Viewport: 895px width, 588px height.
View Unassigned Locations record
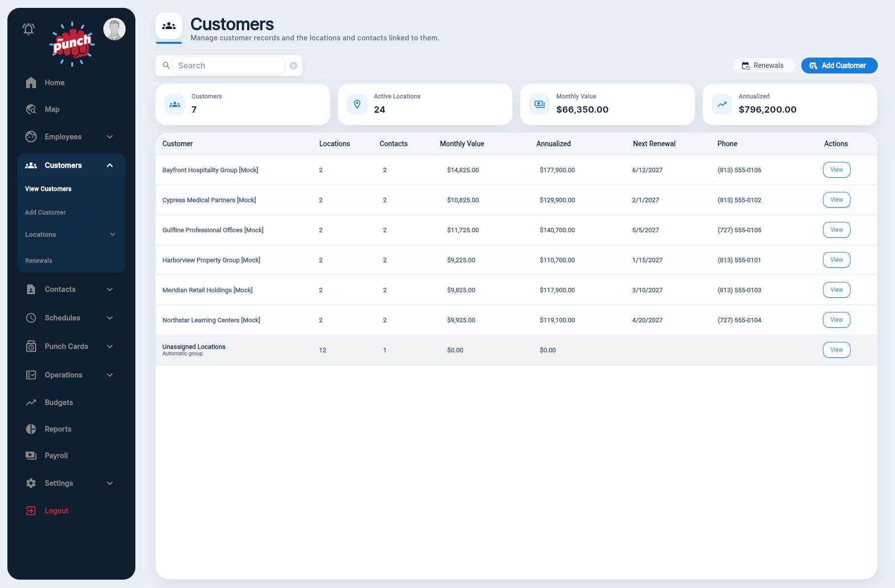[836, 350]
